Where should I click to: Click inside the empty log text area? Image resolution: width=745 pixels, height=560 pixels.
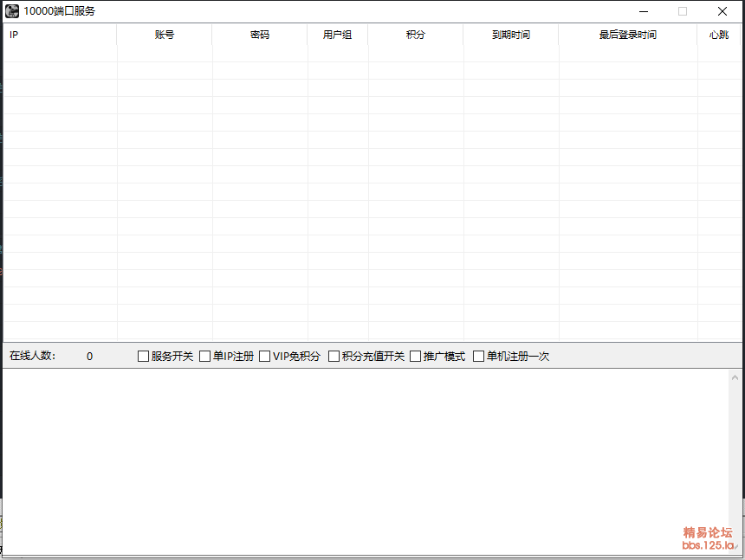pos(364,459)
